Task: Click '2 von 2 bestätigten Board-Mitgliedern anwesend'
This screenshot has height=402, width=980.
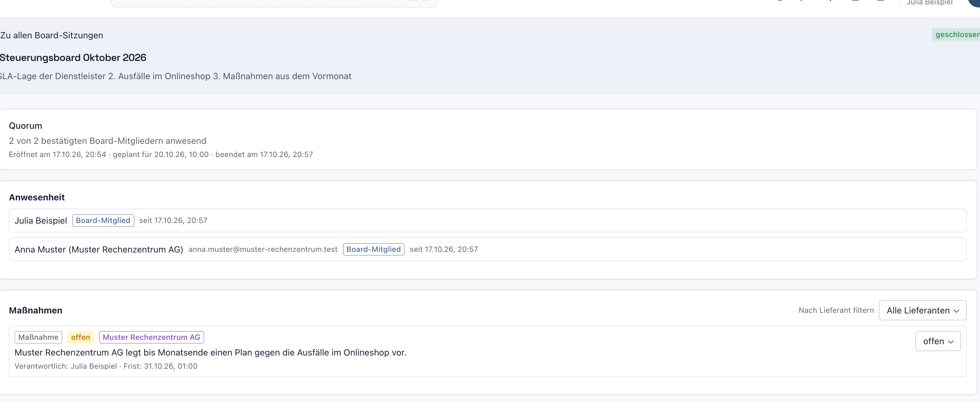Action: coord(108,141)
